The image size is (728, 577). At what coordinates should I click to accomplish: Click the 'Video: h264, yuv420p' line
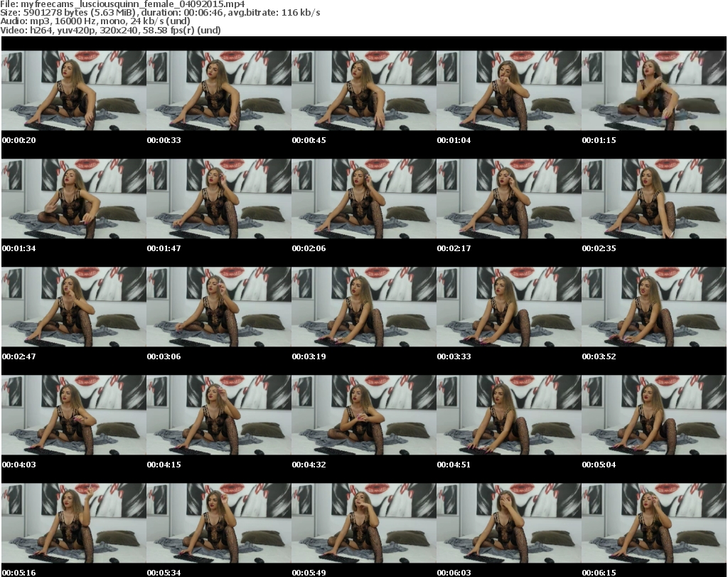[x=110, y=30]
